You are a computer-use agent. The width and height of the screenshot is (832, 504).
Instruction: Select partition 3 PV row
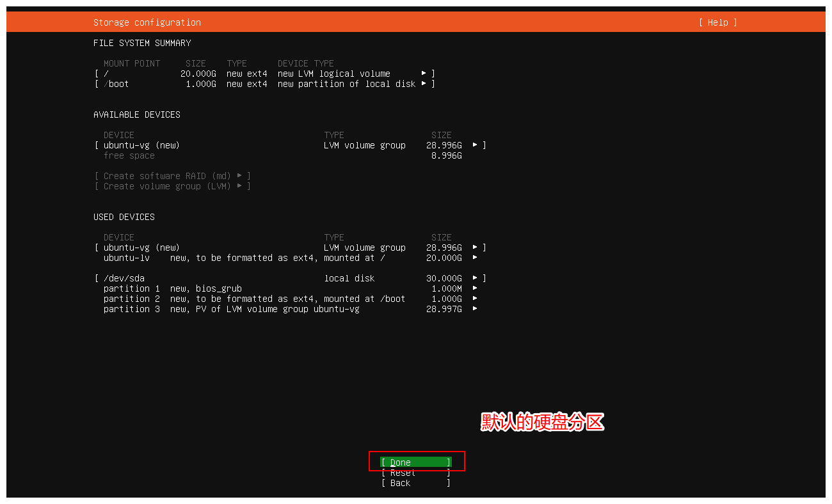pyautogui.click(x=291, y=309)
